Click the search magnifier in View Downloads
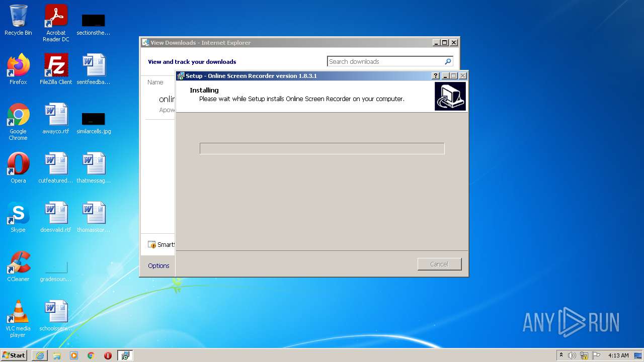644x362 pixels. coord(448,61)
